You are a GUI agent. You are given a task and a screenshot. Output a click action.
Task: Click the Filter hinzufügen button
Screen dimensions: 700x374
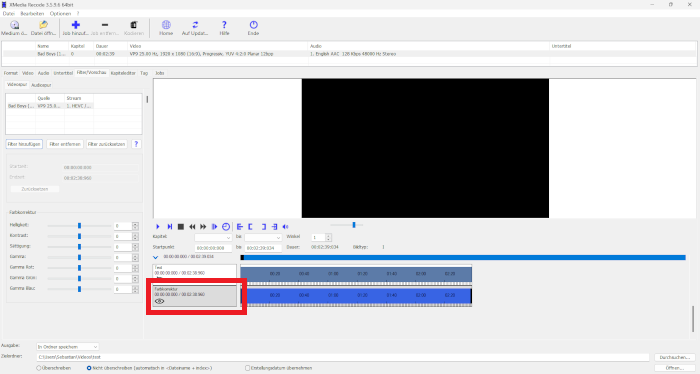pos(24,144)
